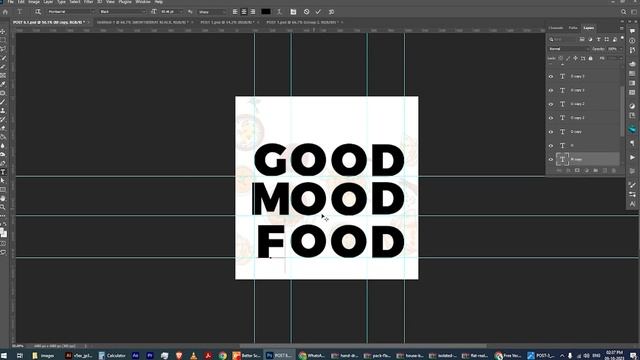
Task: Click the foreground color swatch in toolbox
Action: (2, 231)
